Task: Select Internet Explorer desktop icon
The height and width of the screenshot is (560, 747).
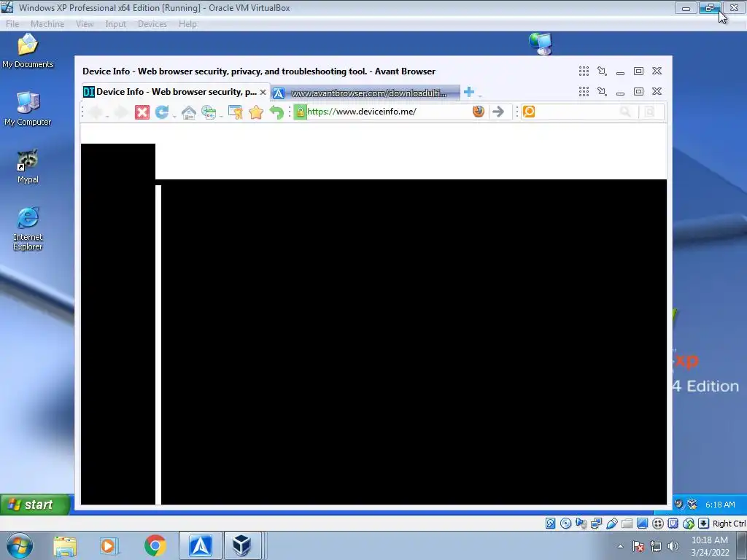Action: 28,228
